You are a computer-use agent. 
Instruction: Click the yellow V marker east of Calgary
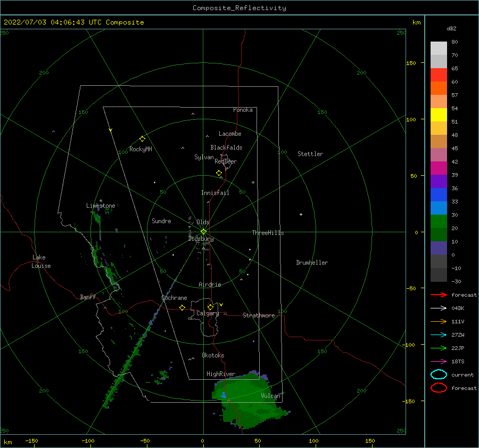(221, 305)
